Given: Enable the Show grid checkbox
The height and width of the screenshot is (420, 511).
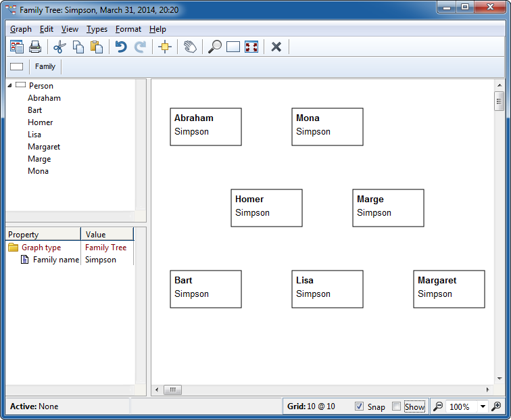Looking at the screenshot, I should point(397,406).
